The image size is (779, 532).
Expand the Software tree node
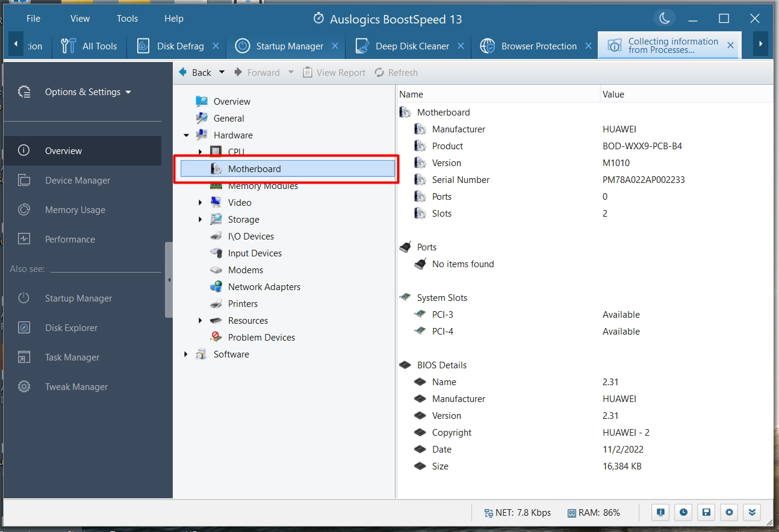point(186,354)
